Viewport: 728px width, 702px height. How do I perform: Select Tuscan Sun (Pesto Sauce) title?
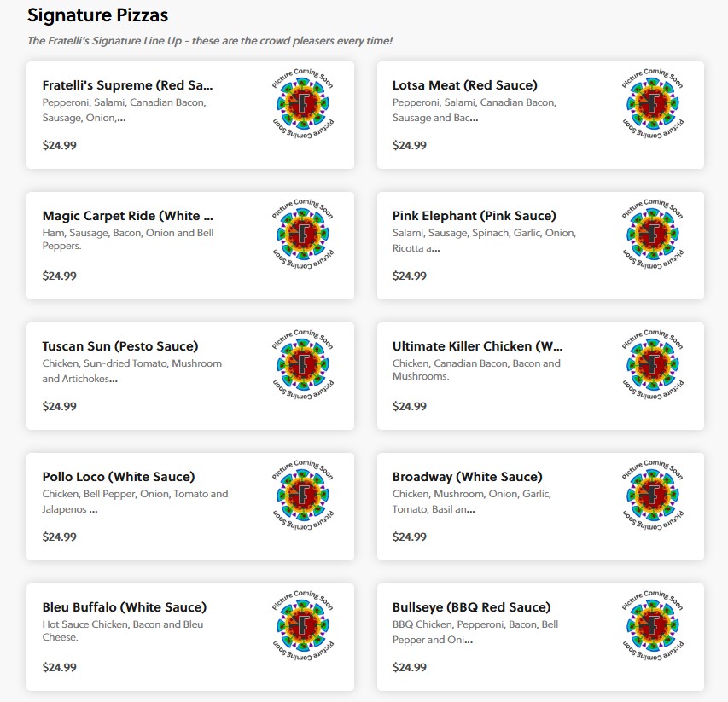tap(119, 346)
